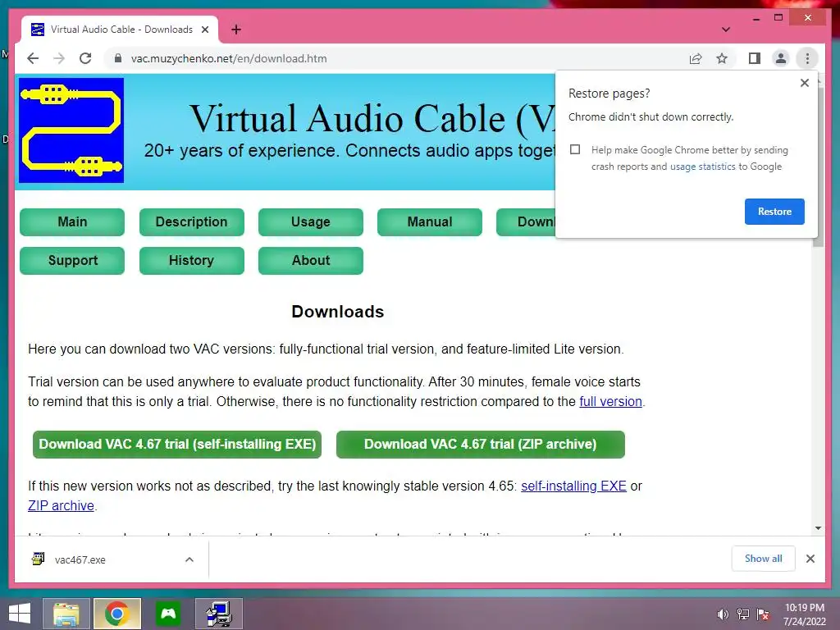Open the side panel icon in toolbar

(x=755, y=58)
